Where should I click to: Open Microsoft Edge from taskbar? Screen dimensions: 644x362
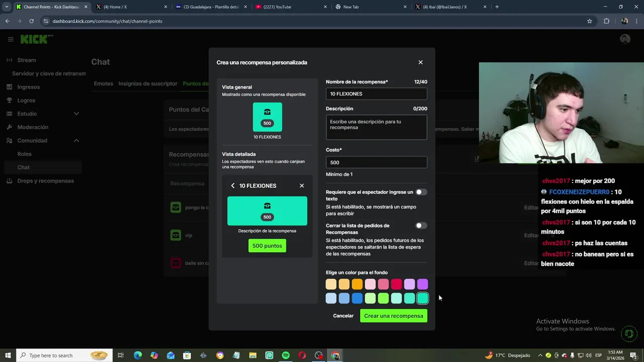tap(137, 355)
